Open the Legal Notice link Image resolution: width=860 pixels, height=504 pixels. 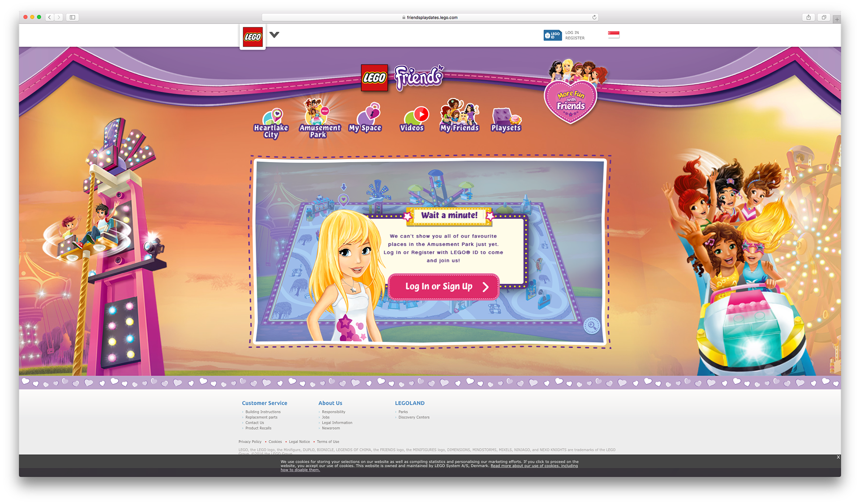(x=299, y=442)
